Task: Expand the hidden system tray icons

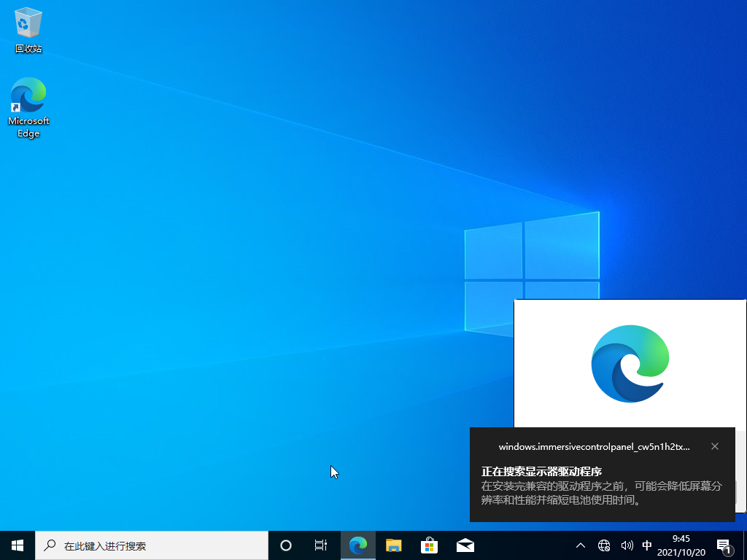Action: [x=580, y=545]
